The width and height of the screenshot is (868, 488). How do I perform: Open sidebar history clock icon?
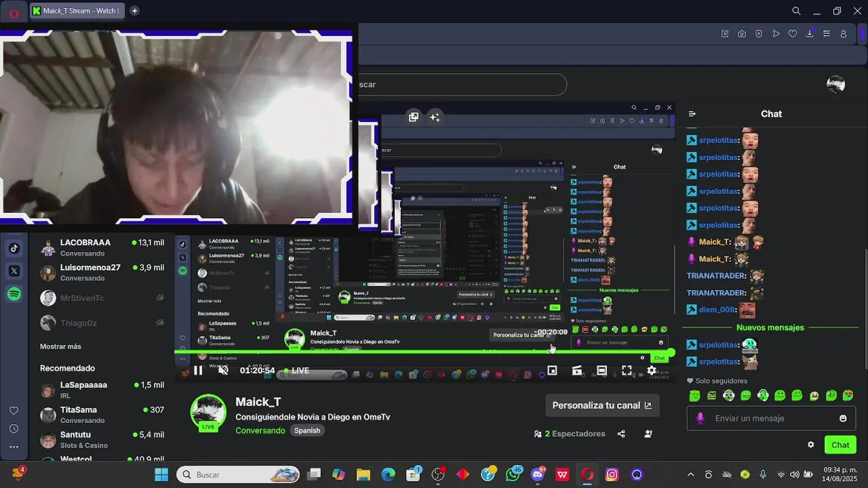14,428
